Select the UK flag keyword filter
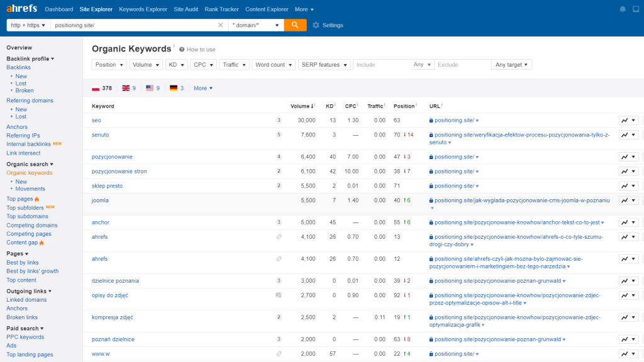Viewport: 644px width, 362px height. tap(125, 88)
